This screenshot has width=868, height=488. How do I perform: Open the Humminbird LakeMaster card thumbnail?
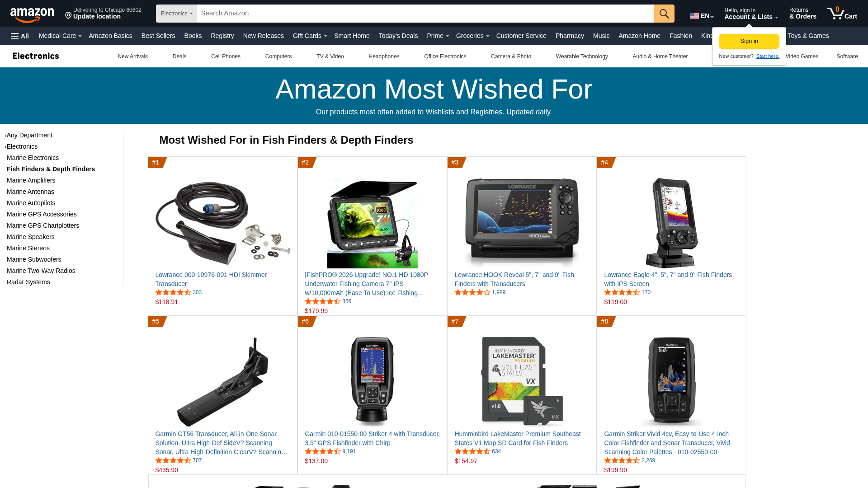[522, 381]
